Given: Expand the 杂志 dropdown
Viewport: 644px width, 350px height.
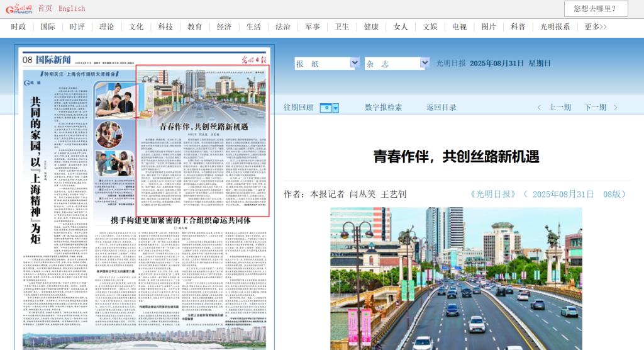Looking at the screenshot, I should 425,64.
